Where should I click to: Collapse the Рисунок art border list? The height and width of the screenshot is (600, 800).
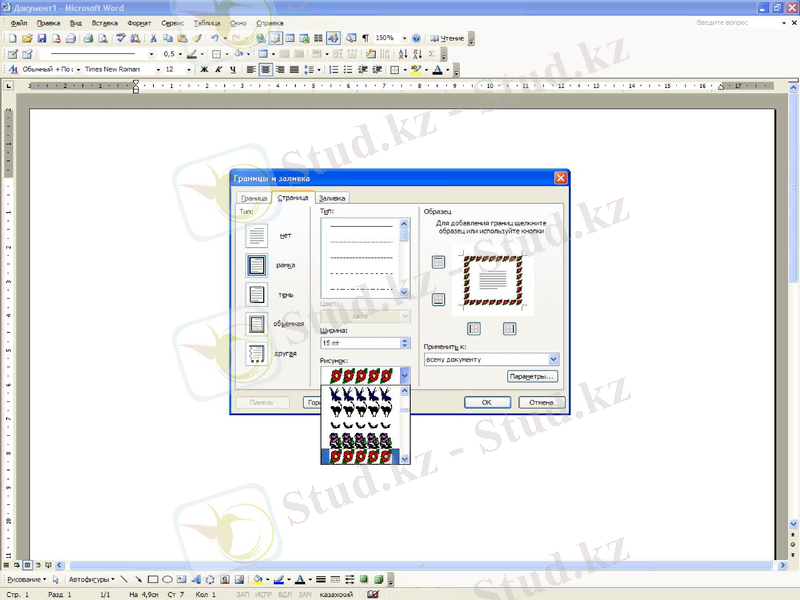tap(405, 375)
